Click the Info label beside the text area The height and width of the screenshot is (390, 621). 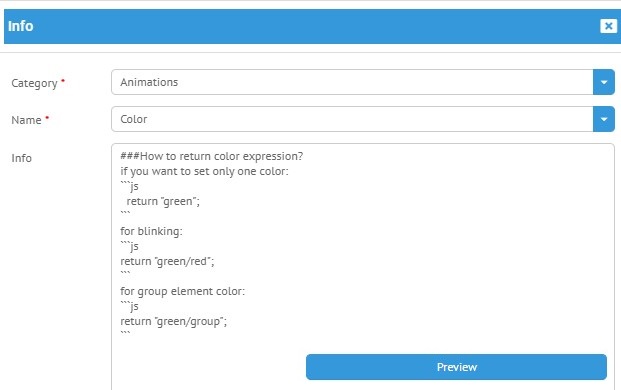click(21, 158)
